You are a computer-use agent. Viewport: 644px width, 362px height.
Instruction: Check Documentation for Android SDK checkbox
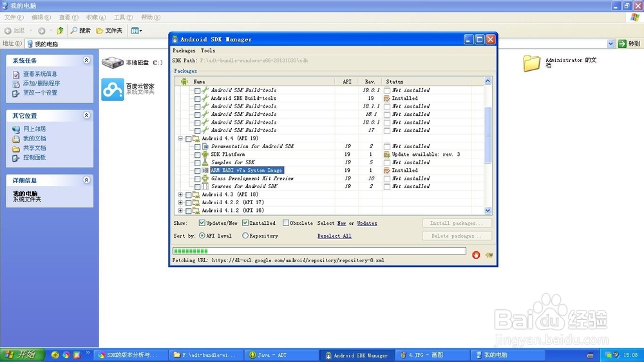point(198,147)
